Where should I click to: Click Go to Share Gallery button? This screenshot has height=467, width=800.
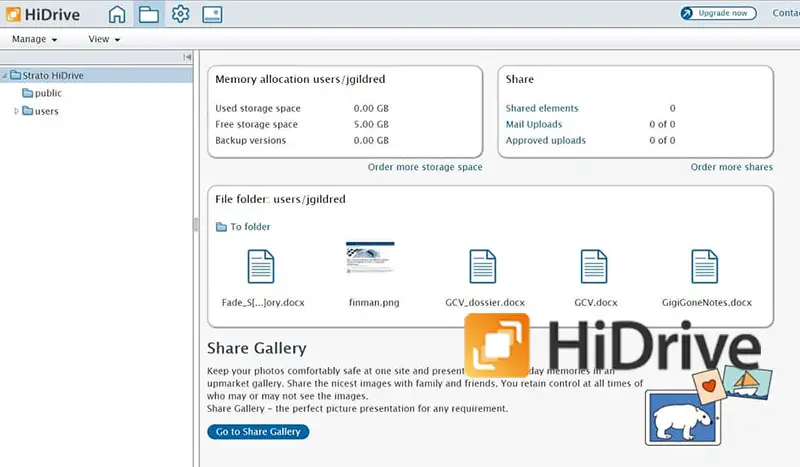pos(258,432)
